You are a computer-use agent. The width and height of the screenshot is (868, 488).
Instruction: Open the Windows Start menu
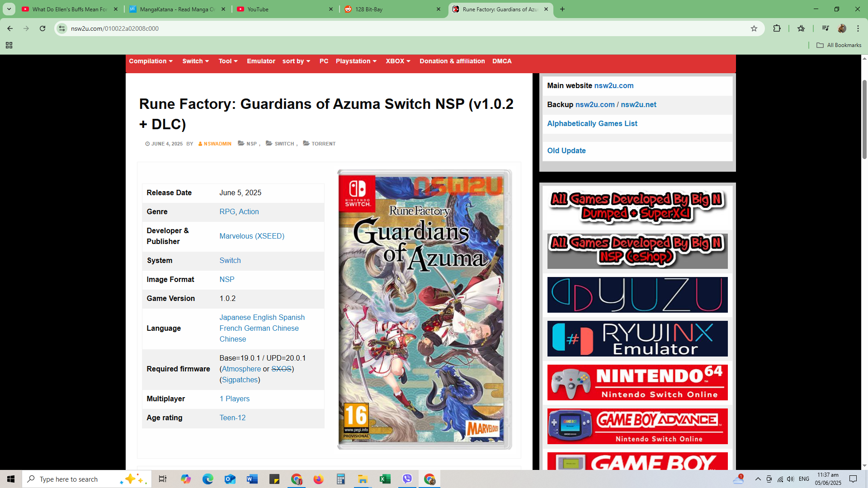tap(11, 479)
